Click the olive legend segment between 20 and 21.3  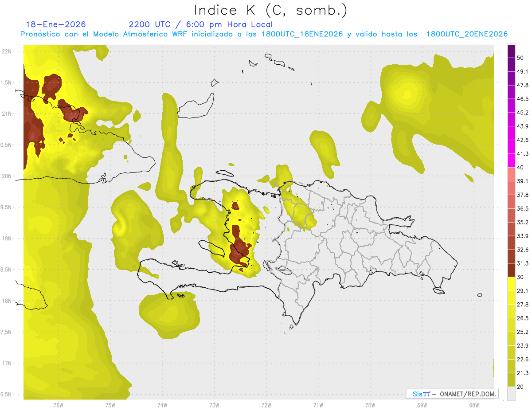(x=511, y=380)
